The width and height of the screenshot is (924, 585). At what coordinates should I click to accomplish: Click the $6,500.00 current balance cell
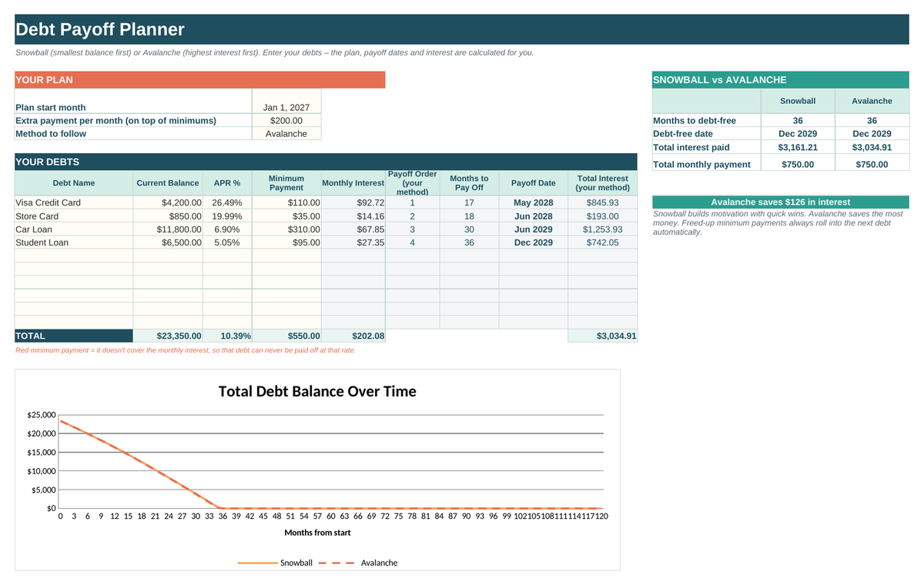click(x=168, y=242)
